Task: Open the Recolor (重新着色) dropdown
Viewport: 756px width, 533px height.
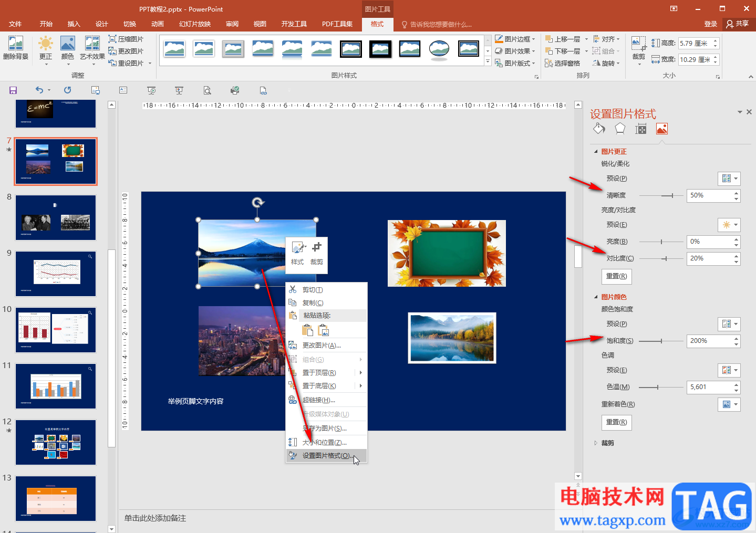Action: (x=729, y=404)
